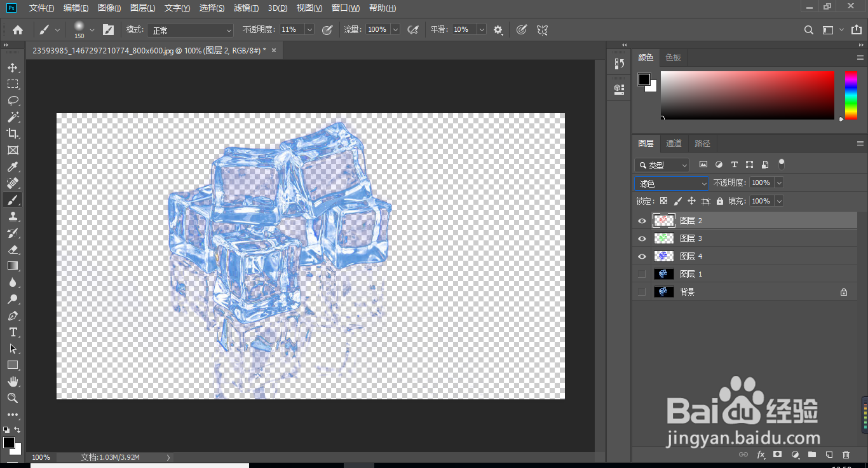Open brush 不透明度 dropdown arrow
This screenshot has height=468, width=868.
[x=309, y=29]
